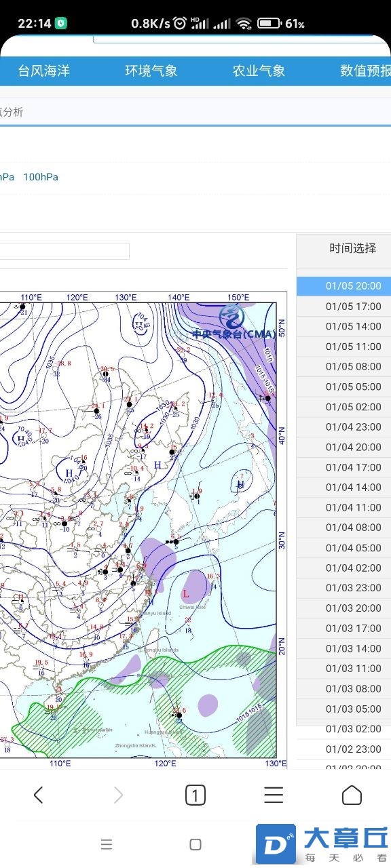391x868 pixels.
Task: Open the 环境气象 menu tab
Action: click(151, 71)
